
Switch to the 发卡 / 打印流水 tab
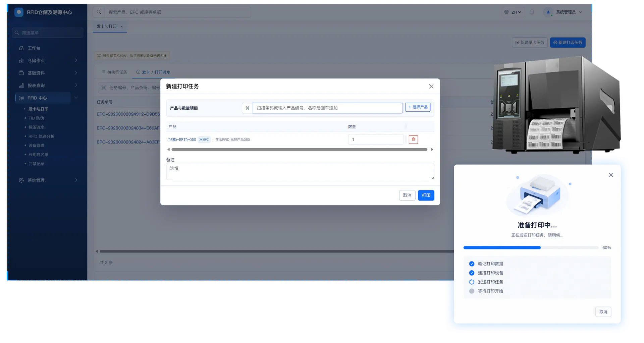[x=153, y=72]
